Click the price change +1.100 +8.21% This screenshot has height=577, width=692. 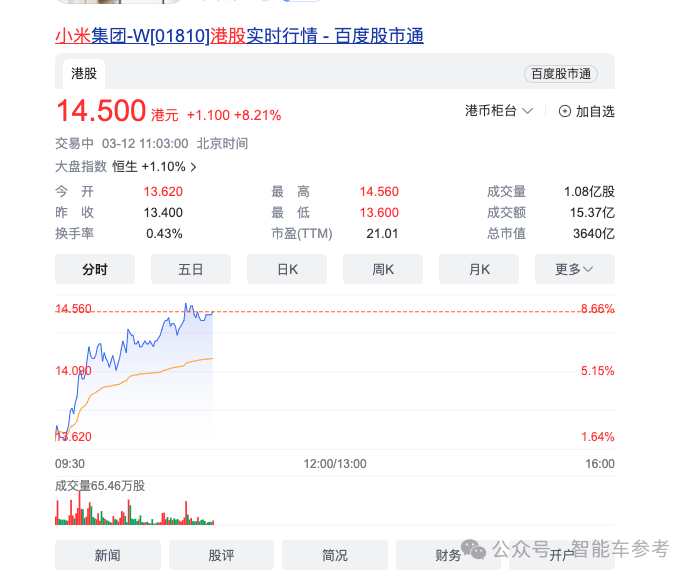pyautogui.click(x=234, y=115)
